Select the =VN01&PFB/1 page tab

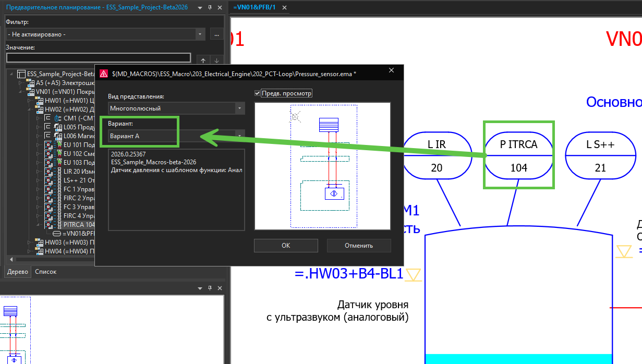point(255,7)
